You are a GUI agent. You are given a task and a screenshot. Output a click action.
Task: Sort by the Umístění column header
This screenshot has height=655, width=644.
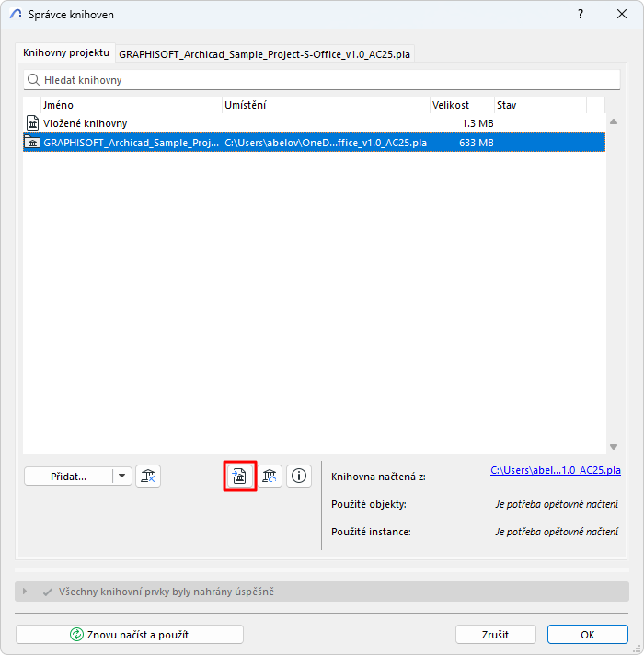(x=327, y=105)
